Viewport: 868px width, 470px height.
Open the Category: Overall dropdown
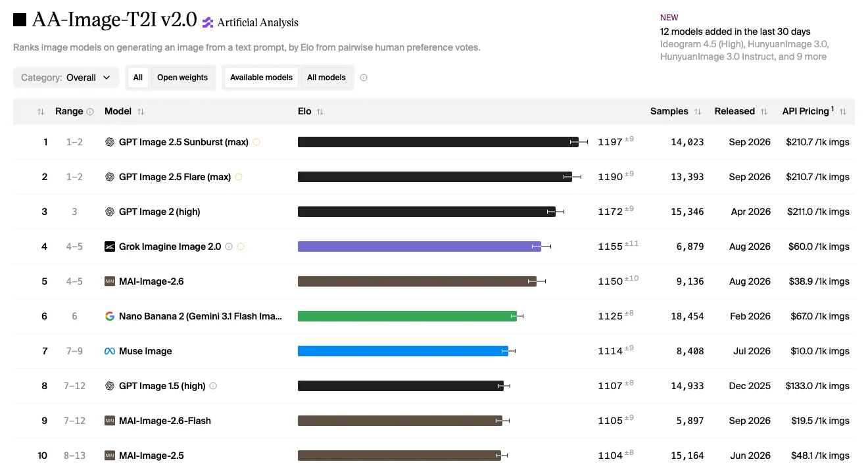tap(66, 78)
